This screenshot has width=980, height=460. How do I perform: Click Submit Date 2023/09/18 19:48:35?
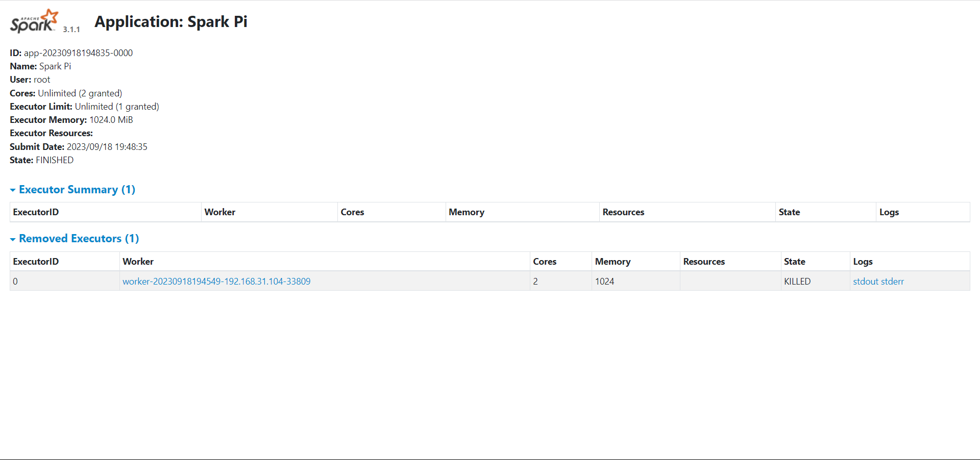pyautogui.click(x=79, y=147)
